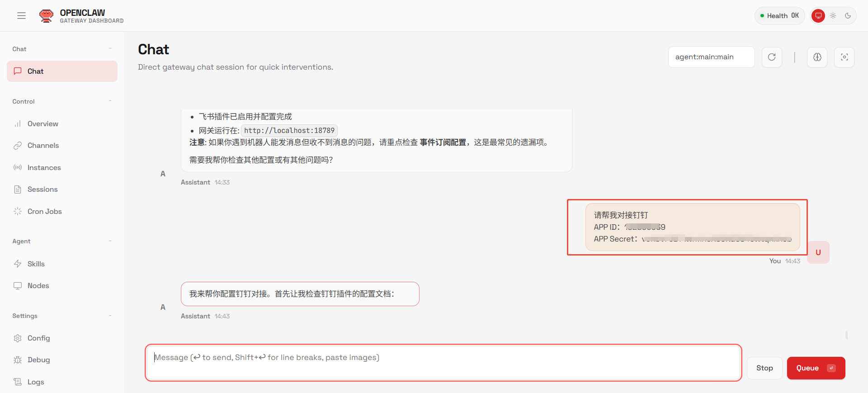Click the assistant avatar beside 14:43 reply
The height and width of the screenshot is (393, 868).
coord(163,308)
